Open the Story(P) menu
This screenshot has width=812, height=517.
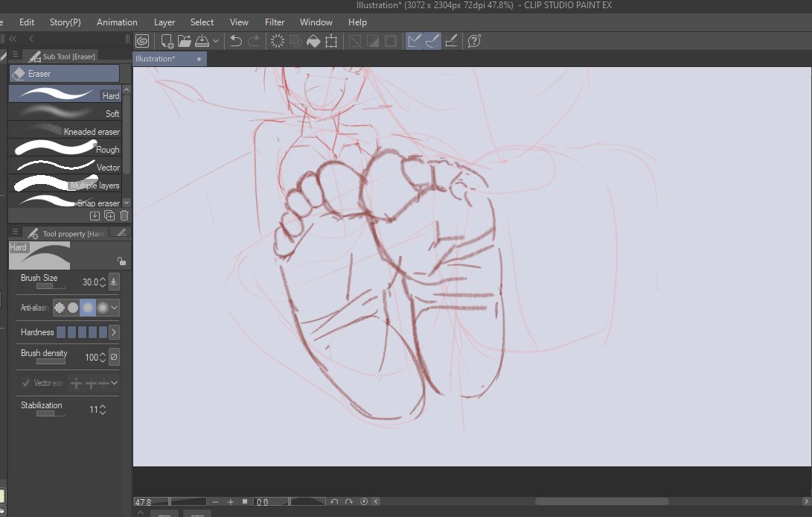point(65,22)
